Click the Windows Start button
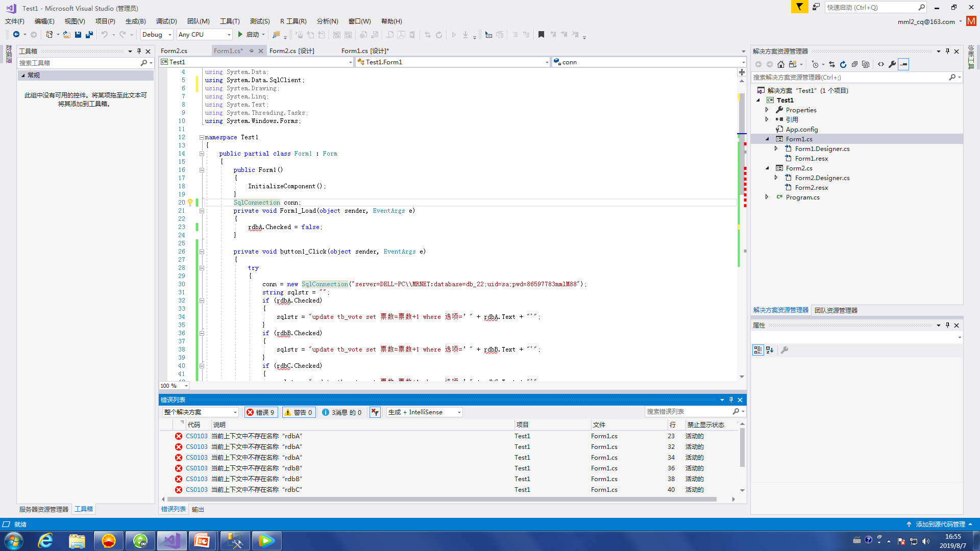 coord(14,541)
